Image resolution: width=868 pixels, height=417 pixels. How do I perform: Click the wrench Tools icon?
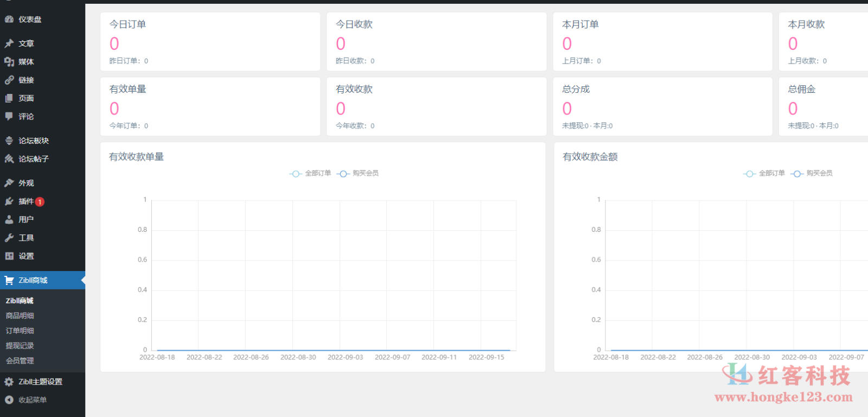tap(9, 238)
